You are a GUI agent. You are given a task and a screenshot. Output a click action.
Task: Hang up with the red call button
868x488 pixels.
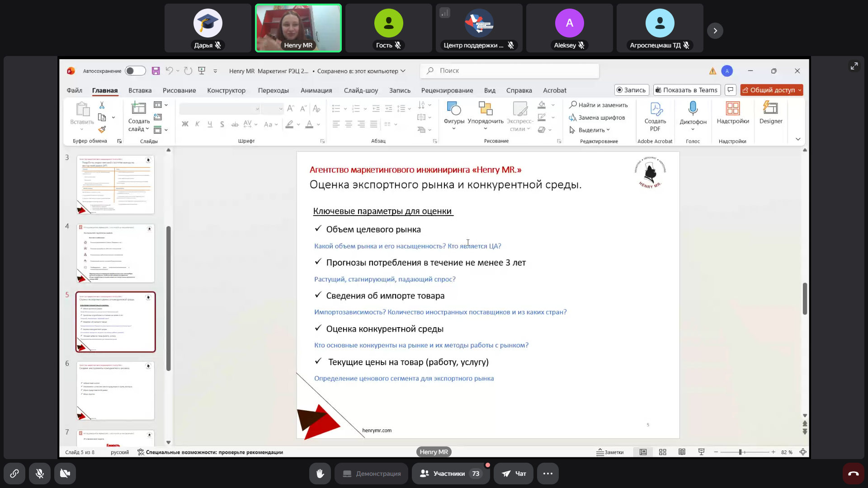[x=853, y=474]
